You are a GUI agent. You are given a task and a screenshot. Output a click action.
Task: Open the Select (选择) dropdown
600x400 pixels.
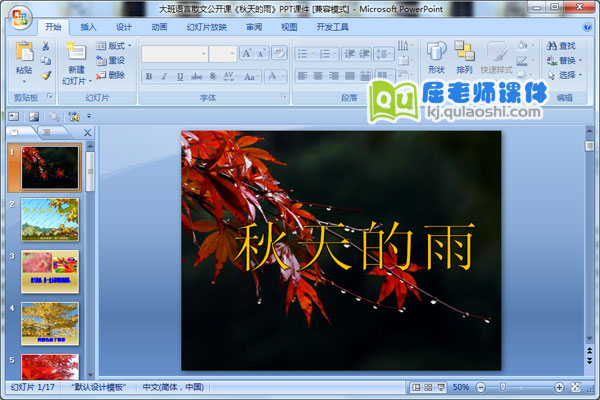[580, 75]
